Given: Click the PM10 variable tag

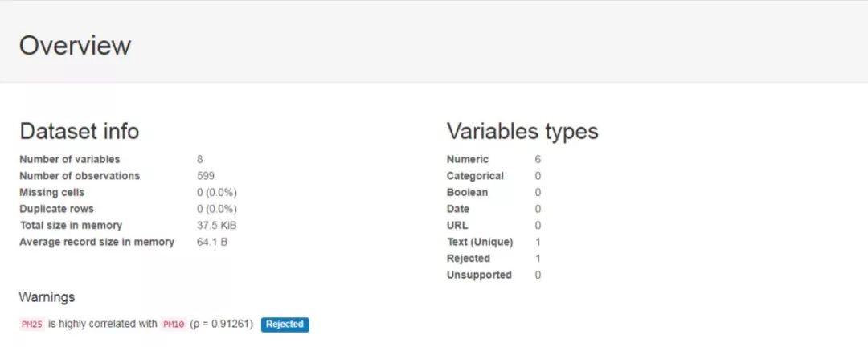Looking at the screenshot, I should coord(174,325).
